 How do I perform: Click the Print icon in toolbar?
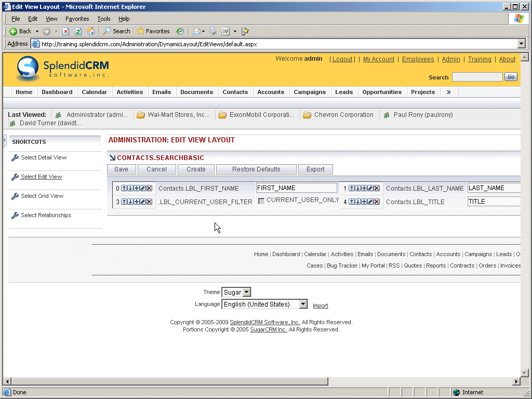tap(212, 31)
